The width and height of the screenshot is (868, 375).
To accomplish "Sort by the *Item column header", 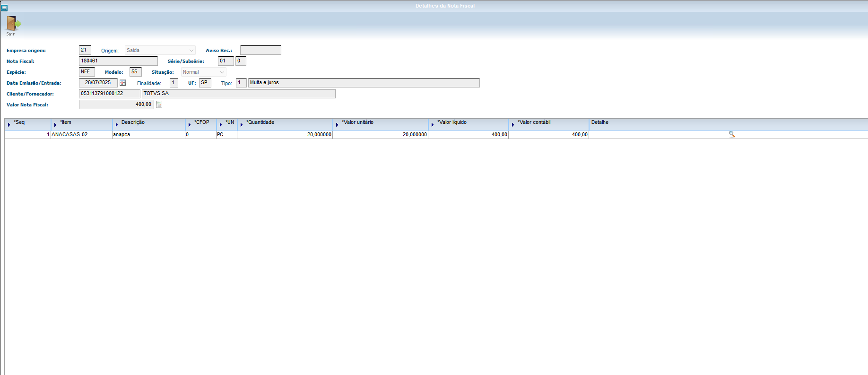I will coord(82,124).
